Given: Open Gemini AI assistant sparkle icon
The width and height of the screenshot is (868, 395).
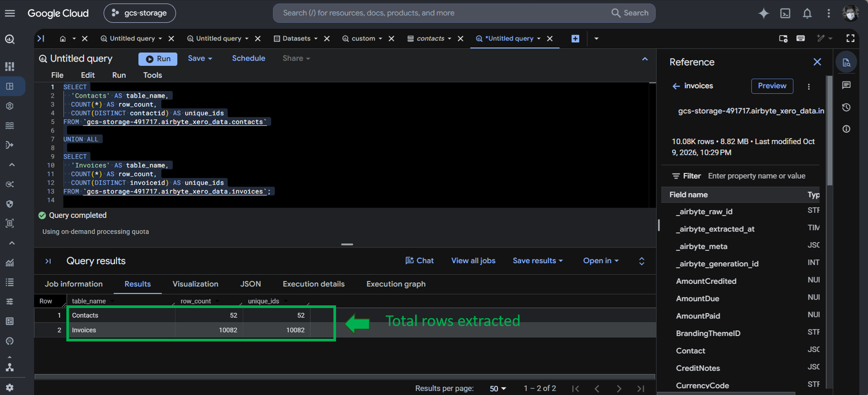Looking at the screenshot, I should (x=763, y=13).
